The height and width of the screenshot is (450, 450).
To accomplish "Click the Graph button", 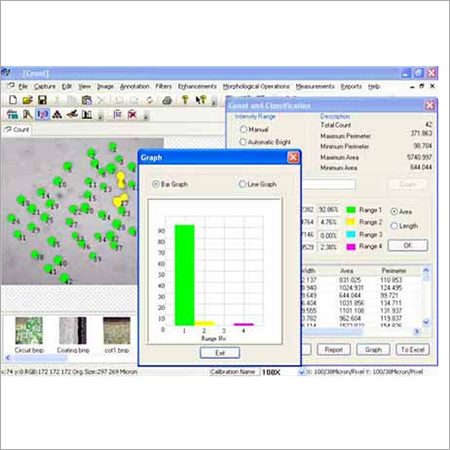I will pos(373,349).
